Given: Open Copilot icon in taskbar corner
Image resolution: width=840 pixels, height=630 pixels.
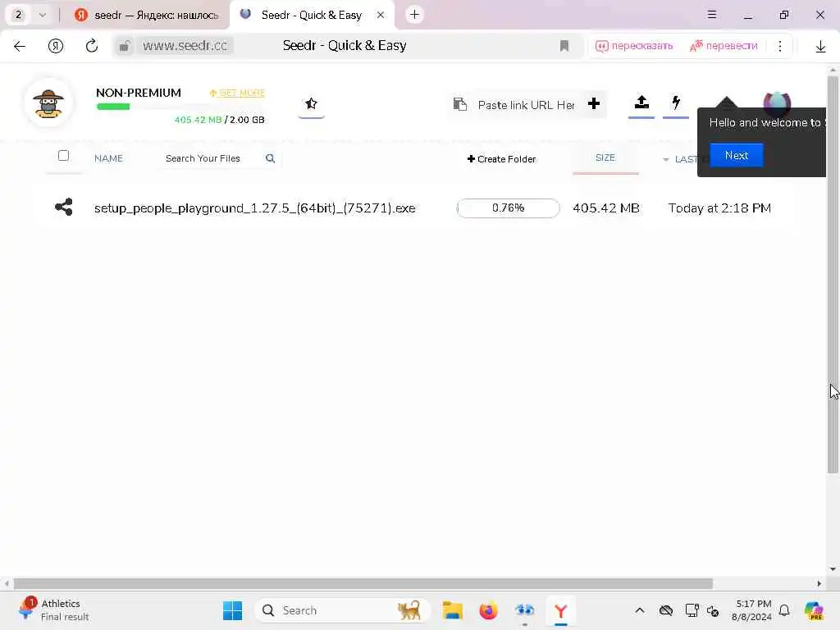Looking at the screenshot, I should (x=815, y=610).
